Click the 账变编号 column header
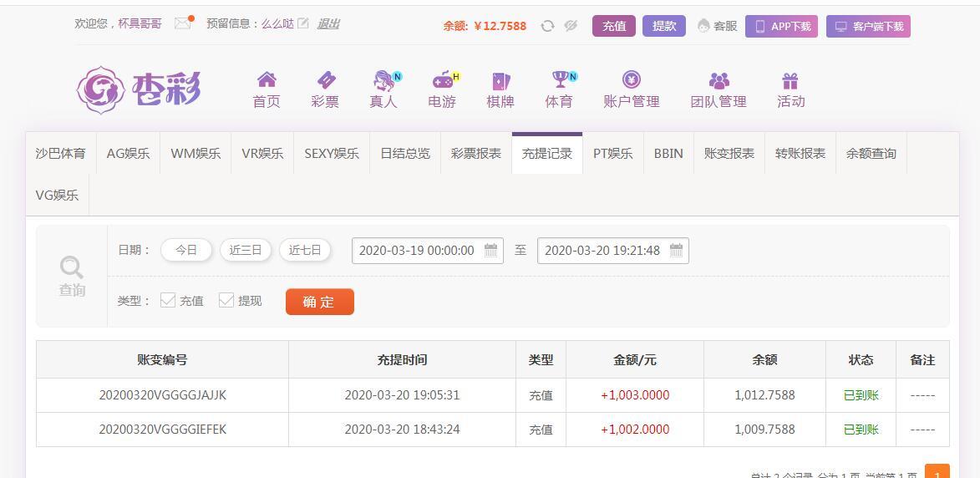The height and width of the screenshot is (478, 980). [163, 360]
